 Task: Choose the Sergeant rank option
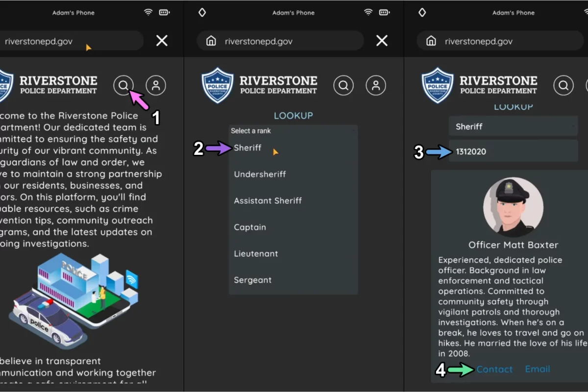click(x=252, y=280)
